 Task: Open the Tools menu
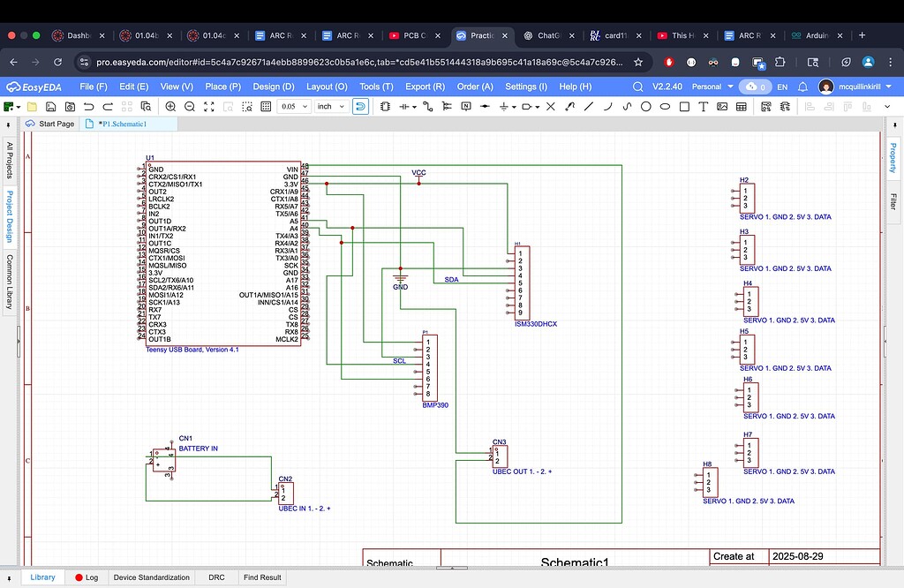(x=374, y=87)
